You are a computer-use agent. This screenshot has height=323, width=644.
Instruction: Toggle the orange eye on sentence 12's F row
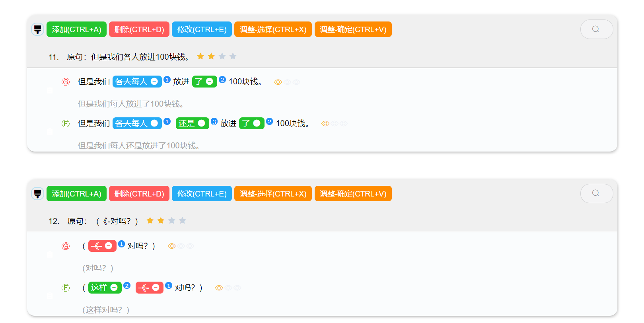pos(219,288)
